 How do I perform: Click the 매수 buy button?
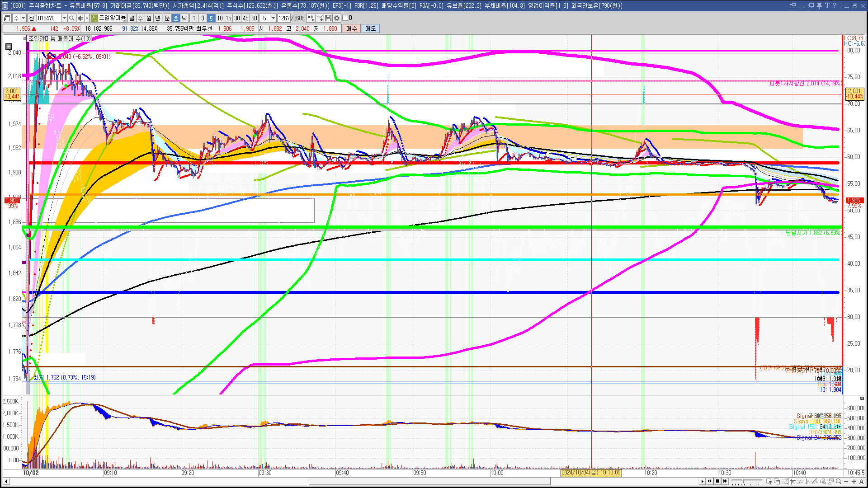point(352,28)
